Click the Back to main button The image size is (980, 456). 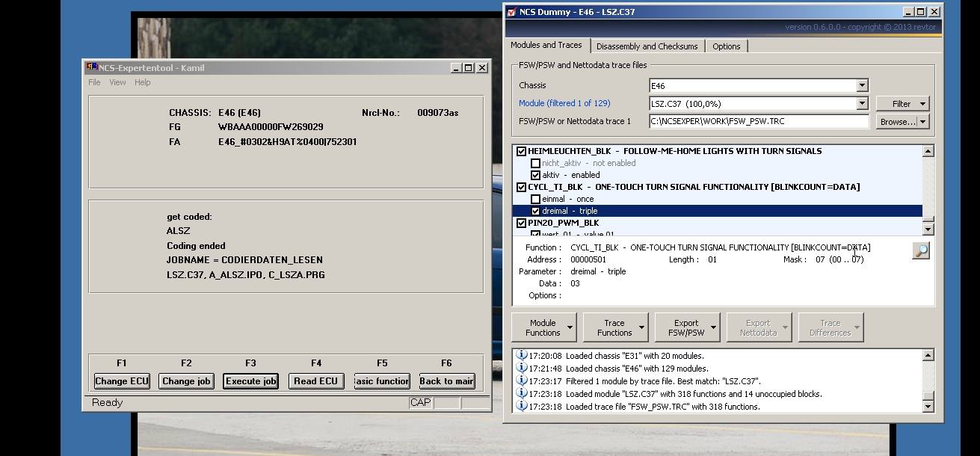point(446,381)
